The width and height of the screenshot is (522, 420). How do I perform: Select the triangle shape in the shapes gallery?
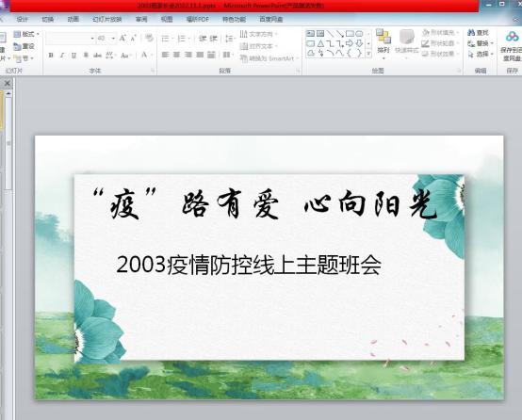point(320,43)
